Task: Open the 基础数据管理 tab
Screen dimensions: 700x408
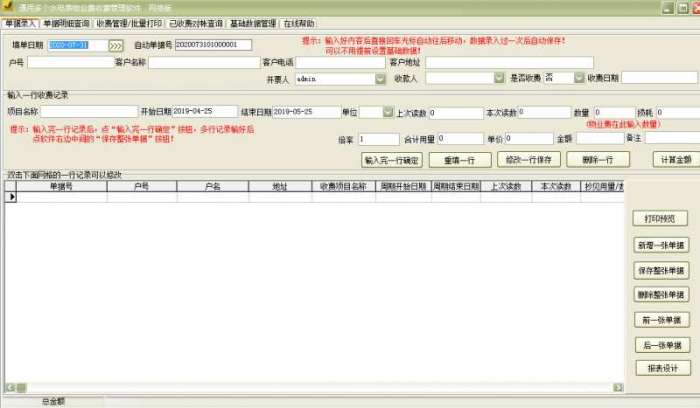Action: click(x=253, y=23)
